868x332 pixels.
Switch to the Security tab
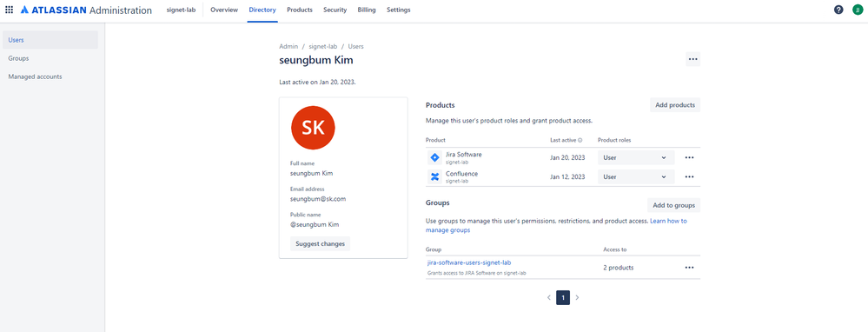335,10
